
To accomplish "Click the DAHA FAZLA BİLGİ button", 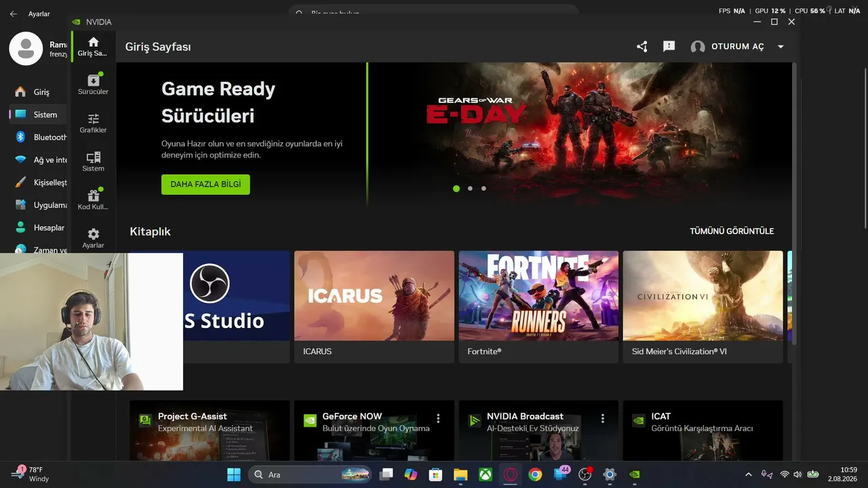I will coord(205,184).
